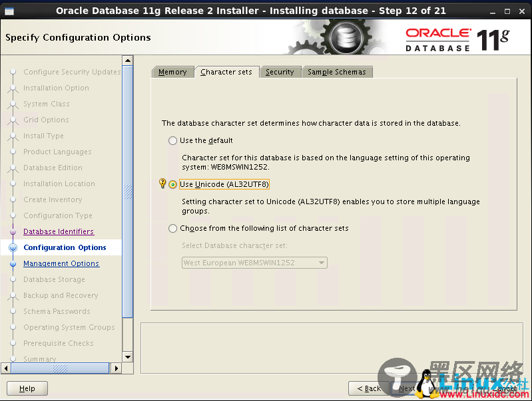Click the Schema Passwords step text
532x401 pixels.
pyautogui.click(x=57, y=311)
